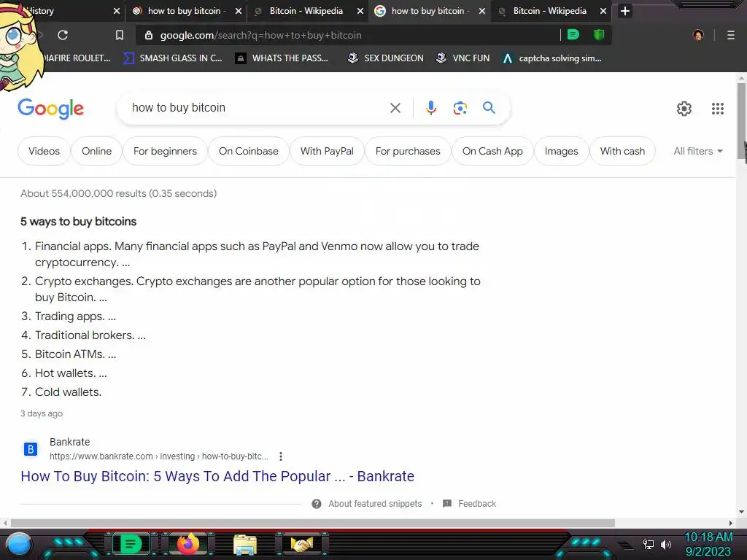
Task: Apply the For beginners filter chip
Action: pos(165,151)
